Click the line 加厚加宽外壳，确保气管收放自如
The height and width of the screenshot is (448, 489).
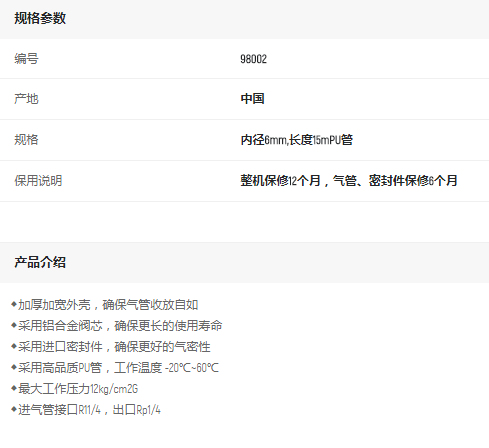click(x=108, y=305)
